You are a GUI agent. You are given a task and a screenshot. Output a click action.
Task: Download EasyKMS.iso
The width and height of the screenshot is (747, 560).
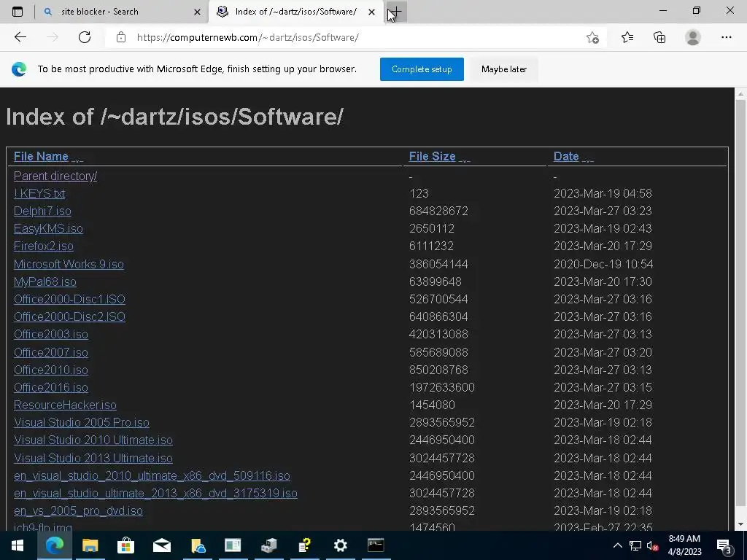(48, 228)
